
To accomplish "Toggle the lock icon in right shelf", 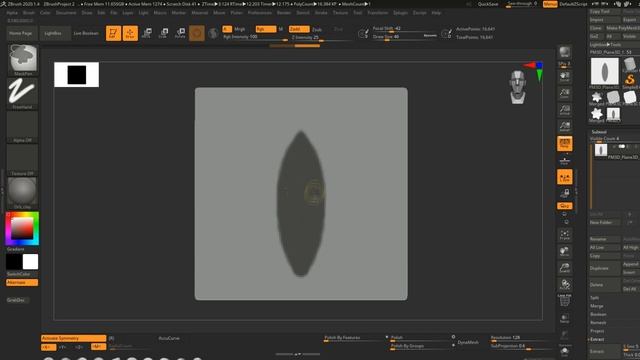I will click(x=564, y=193).
